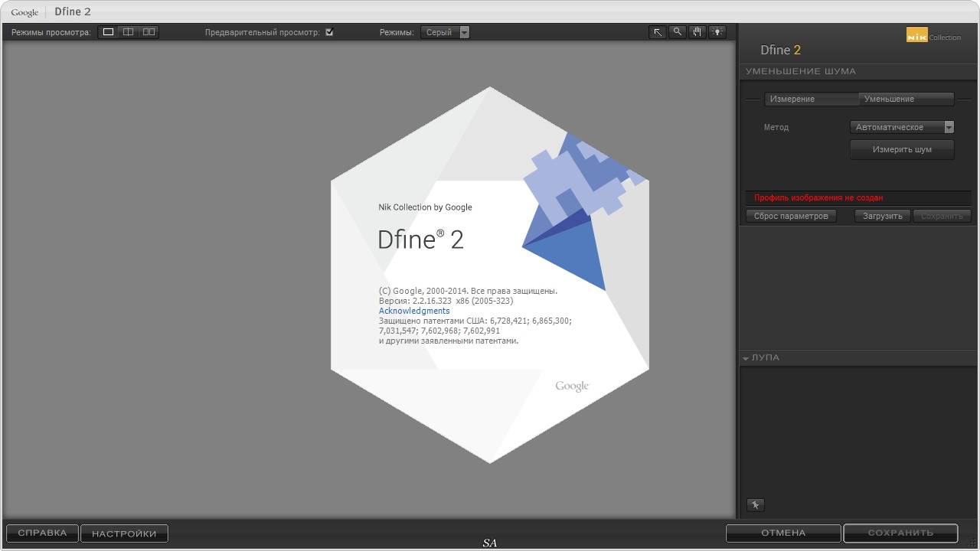Click the red Профиль изображения не создан text

coord(818,197)
